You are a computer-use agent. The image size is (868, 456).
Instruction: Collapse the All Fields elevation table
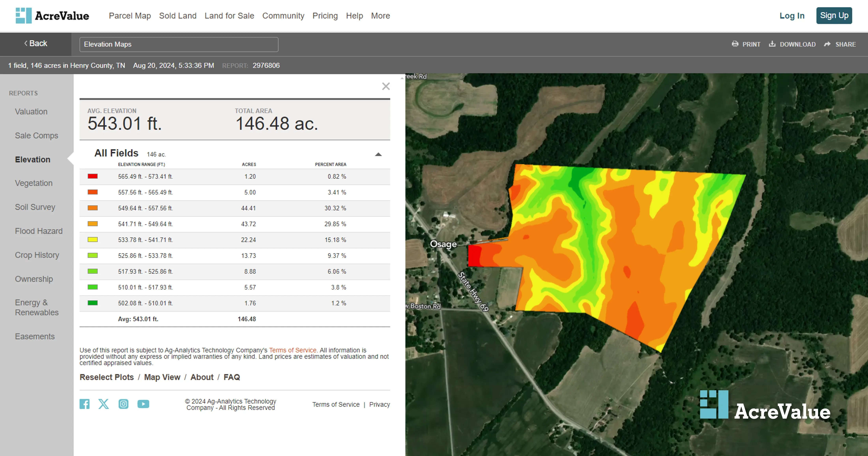point(378,155)
